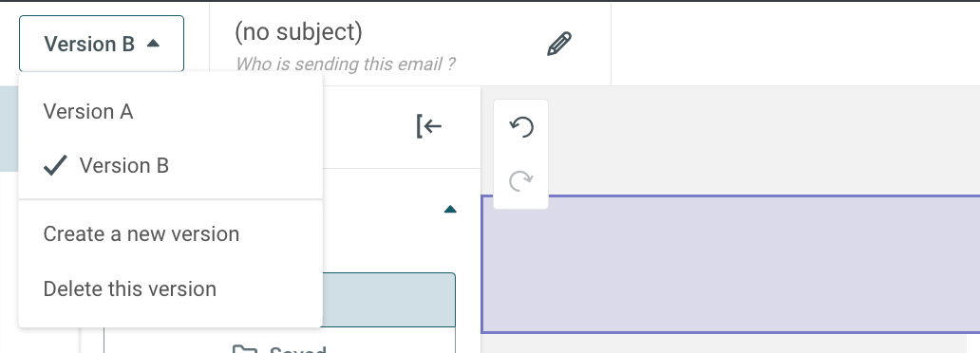Click the light blue strip at far left
The image size is (980, 353).
click(9, 129)
